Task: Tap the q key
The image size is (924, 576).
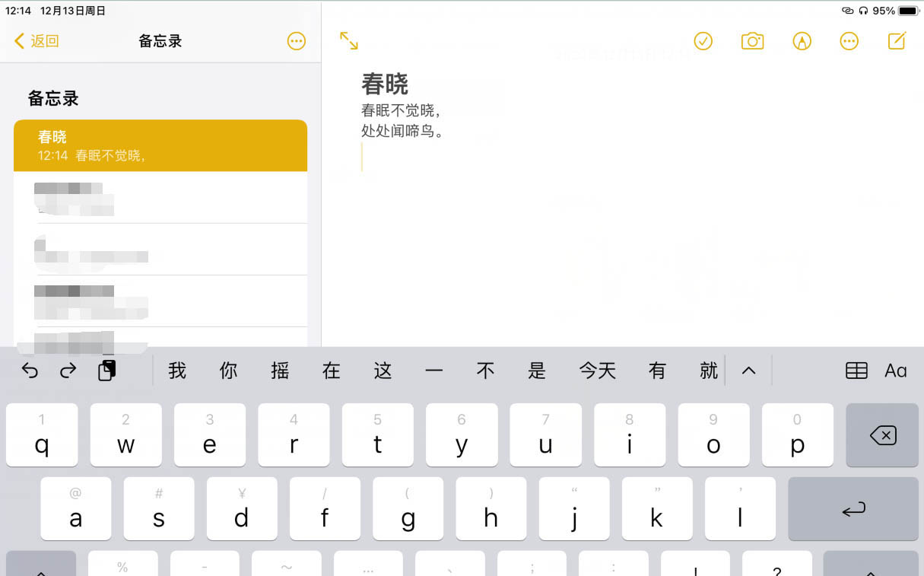Action: [42, 435]
